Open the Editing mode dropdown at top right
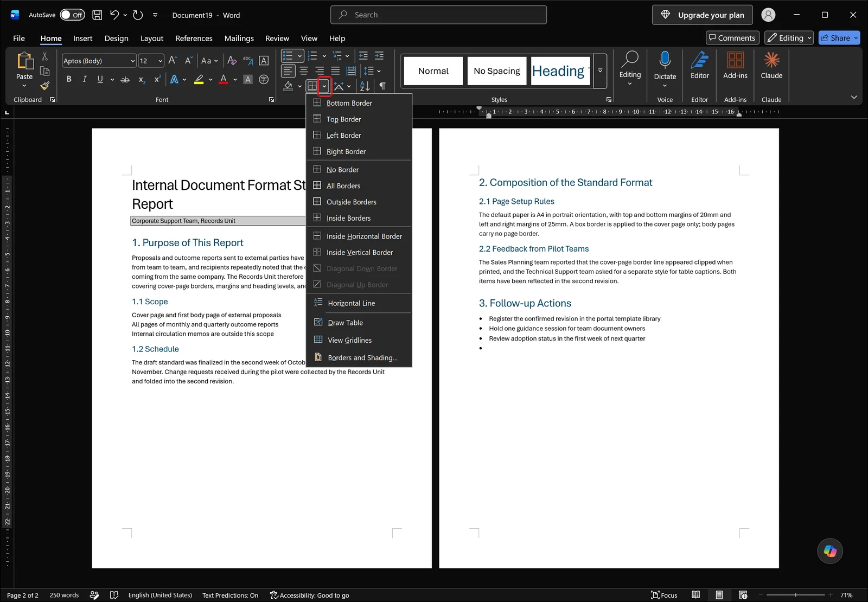The width and height of the screenshot is (868, 602). (789, 38)
